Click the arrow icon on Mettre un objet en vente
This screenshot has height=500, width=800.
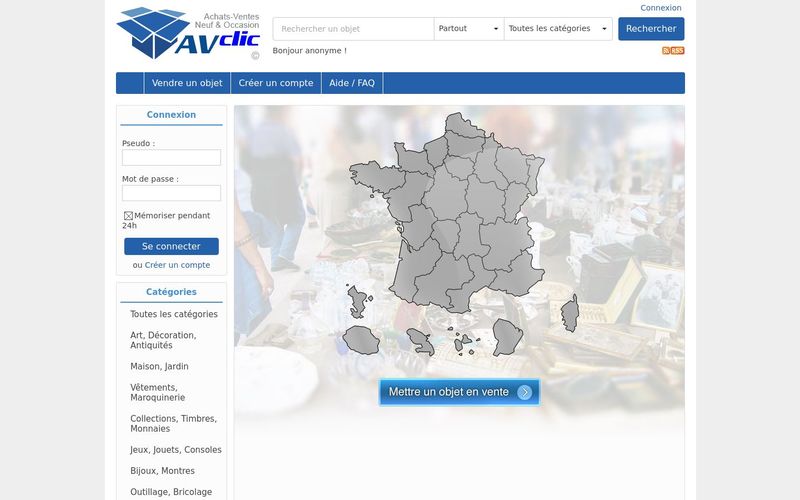click(524, 392)
